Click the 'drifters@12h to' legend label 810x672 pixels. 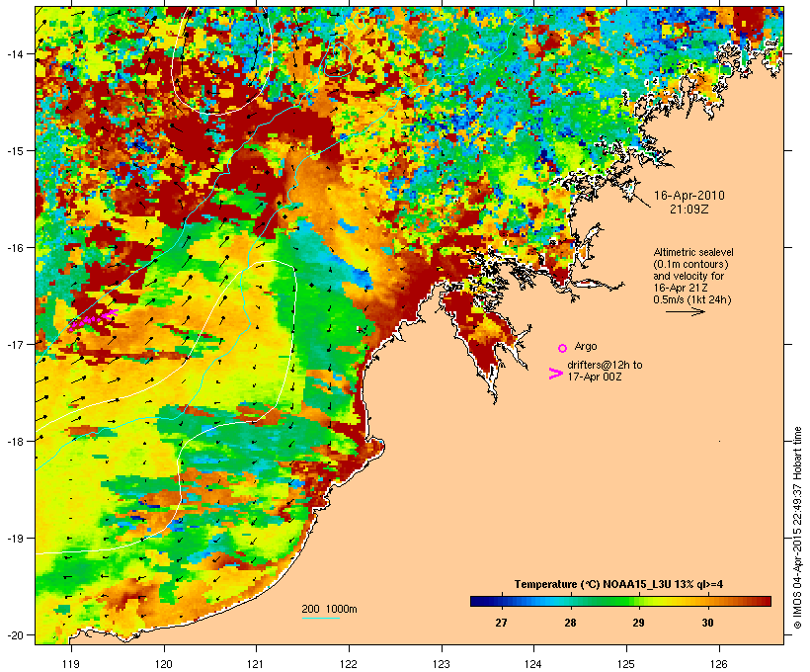605,365
